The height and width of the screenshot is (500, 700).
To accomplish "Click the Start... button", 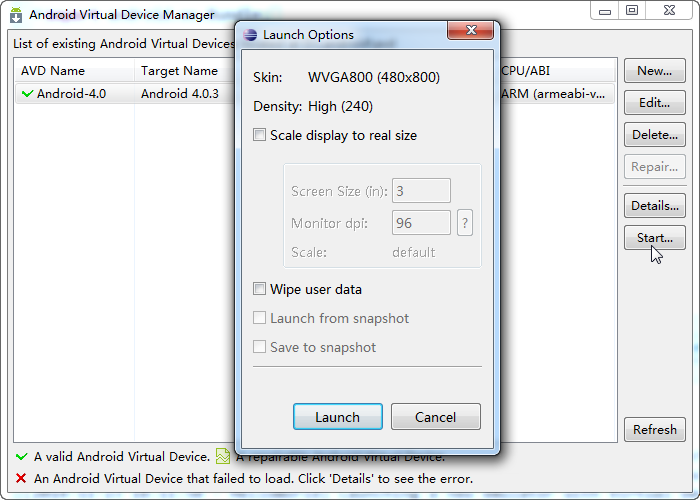I will tap(654, 238).
